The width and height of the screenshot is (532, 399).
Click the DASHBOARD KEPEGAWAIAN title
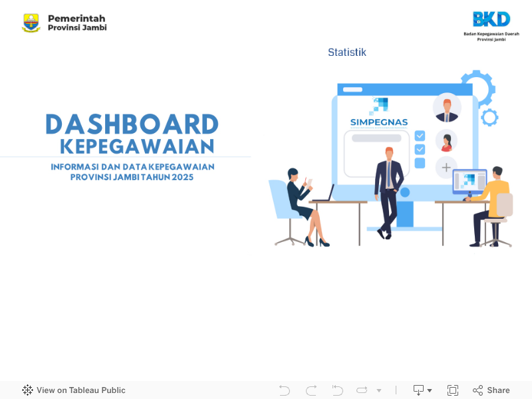(132, 134)
